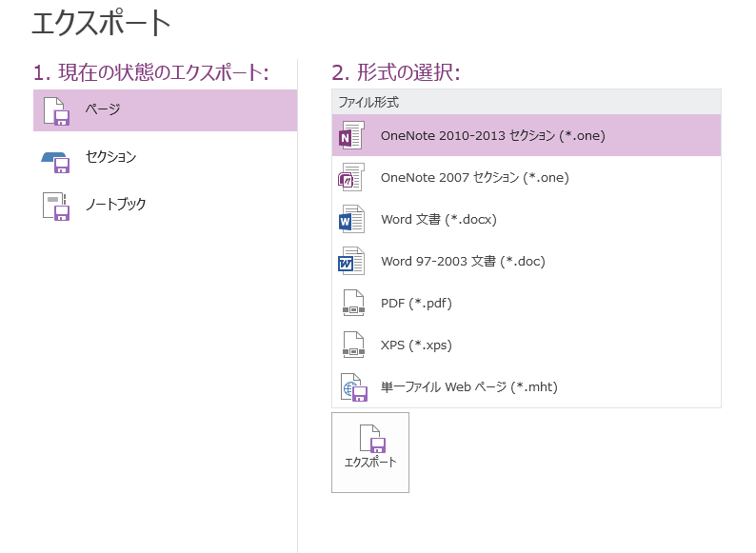Choose XPS (*.xps) format
The height and width of the screenshot is (553, 756).
[x=527, y=346]
